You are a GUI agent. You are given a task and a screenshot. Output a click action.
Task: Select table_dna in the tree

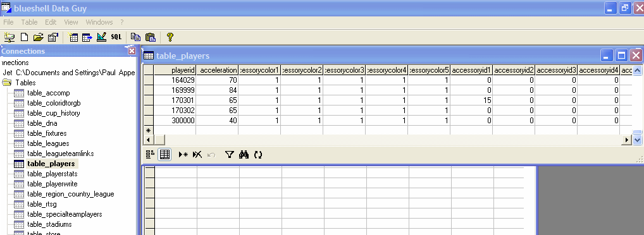[42, 123]
